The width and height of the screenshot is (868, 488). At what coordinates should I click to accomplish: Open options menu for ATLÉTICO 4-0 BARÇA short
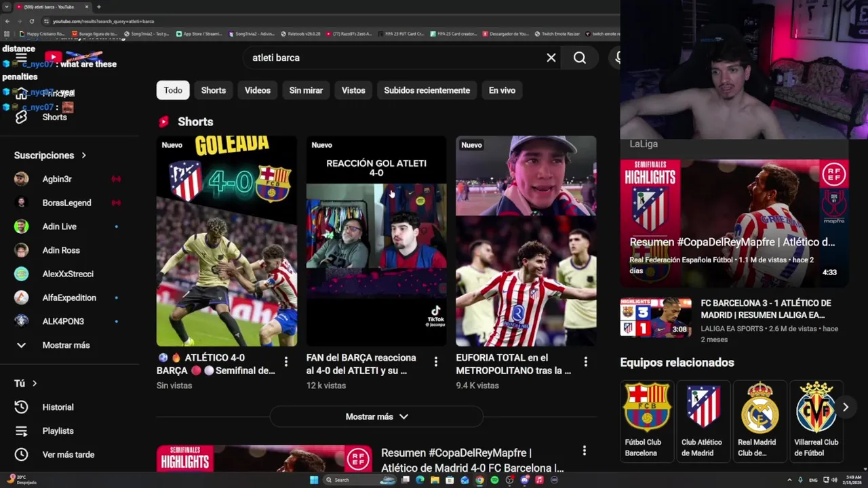(x=286, y=362)
